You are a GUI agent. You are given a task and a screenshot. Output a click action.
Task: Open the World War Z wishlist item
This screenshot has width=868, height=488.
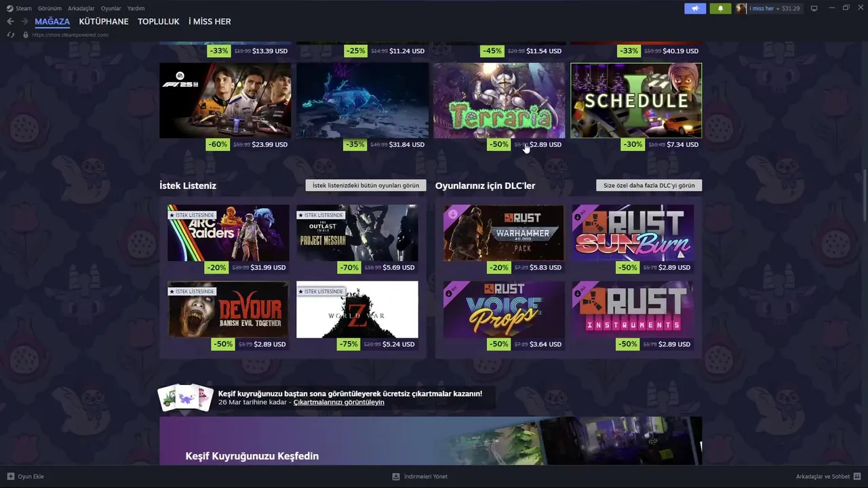[357, 310]
